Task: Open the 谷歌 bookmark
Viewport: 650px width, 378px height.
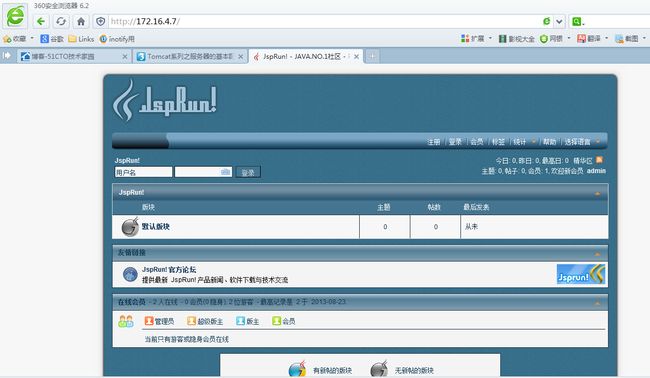Action: coord(51,39)
